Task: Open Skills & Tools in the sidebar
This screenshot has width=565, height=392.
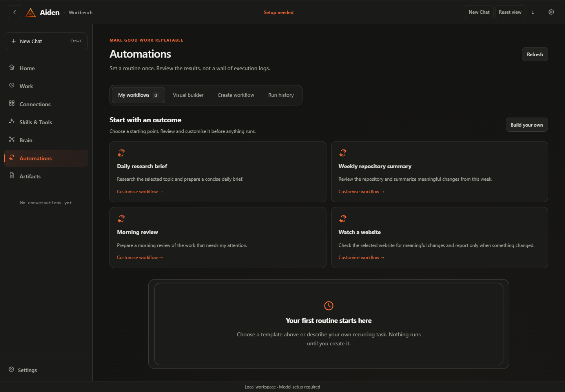Action: click(x=46, y=122)
